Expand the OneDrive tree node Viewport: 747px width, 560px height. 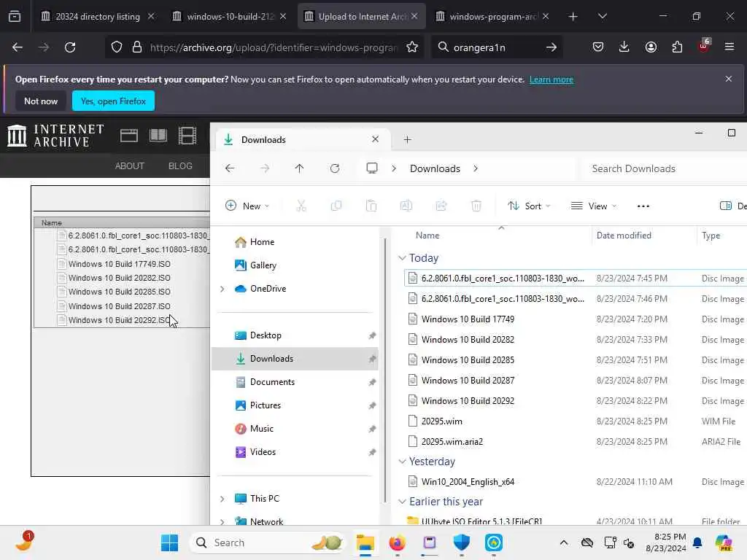coord(222,289)
